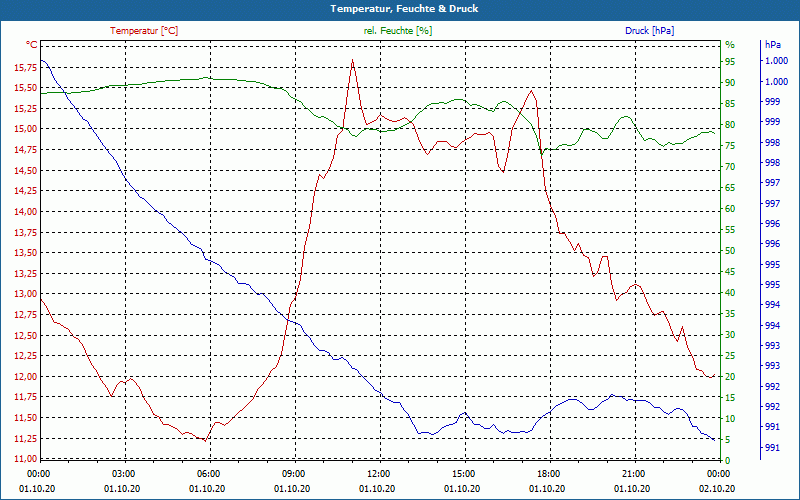This screenshot has height=500, width=800.
Task: Click the green 75 humidity axis tick
Action: pos(730,146)
